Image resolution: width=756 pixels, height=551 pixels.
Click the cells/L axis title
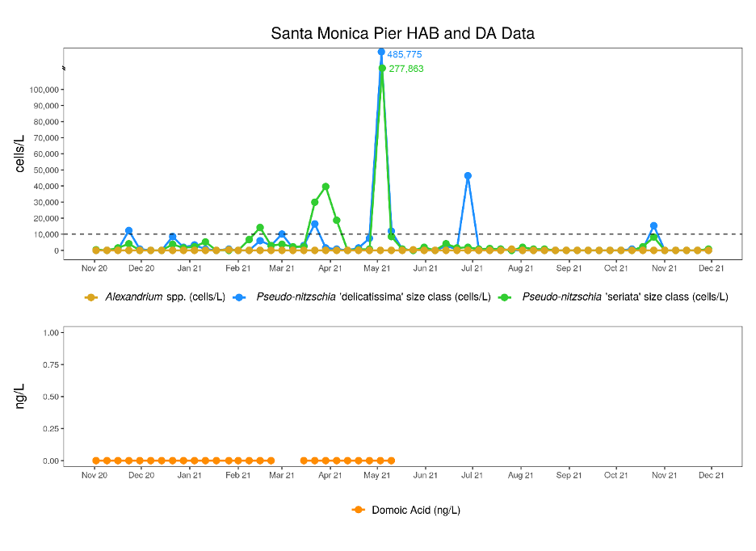coord(19,154)
